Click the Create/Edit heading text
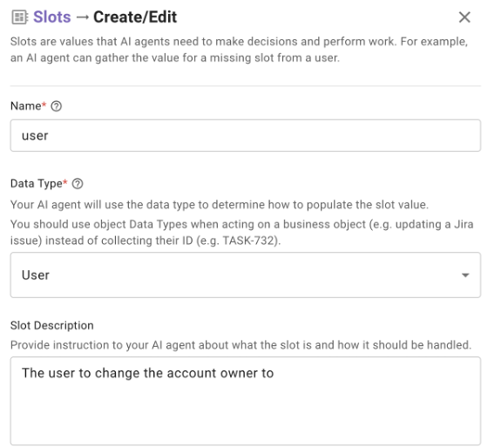Viewport: 488px width, 448px height. coord(135,17)
